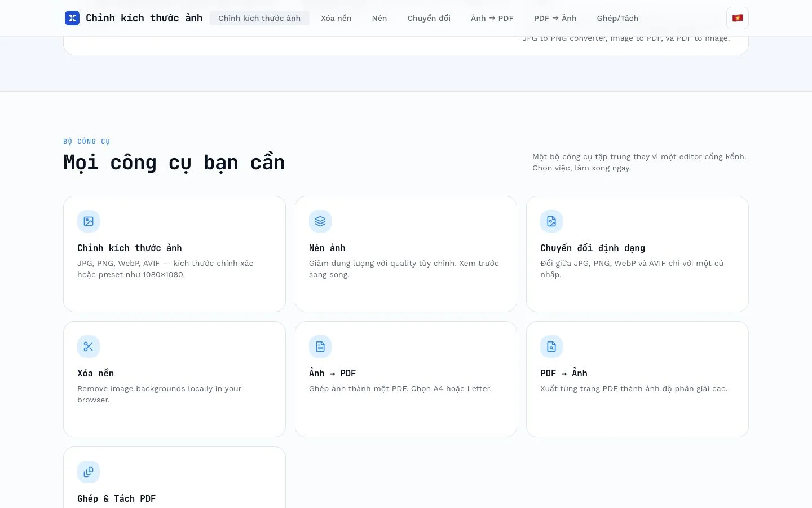Click the layers icon on Nén ảnh card
812x508 pixels.
320,221
